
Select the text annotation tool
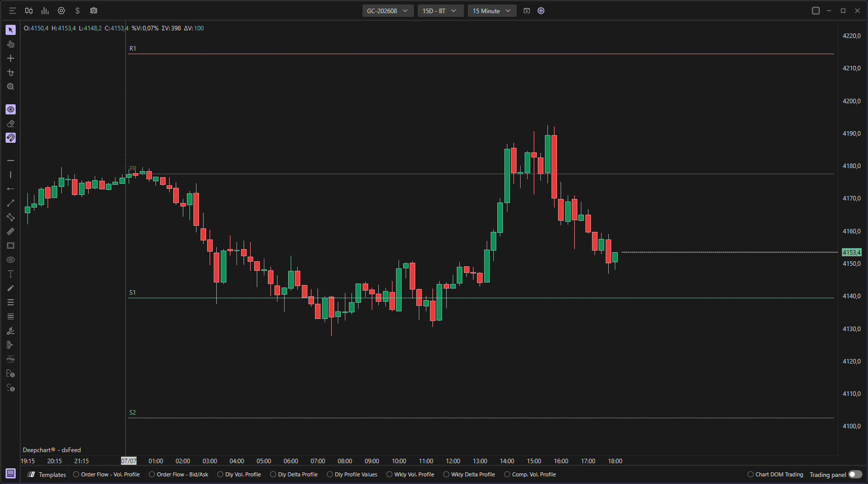[x=11, y=274]
